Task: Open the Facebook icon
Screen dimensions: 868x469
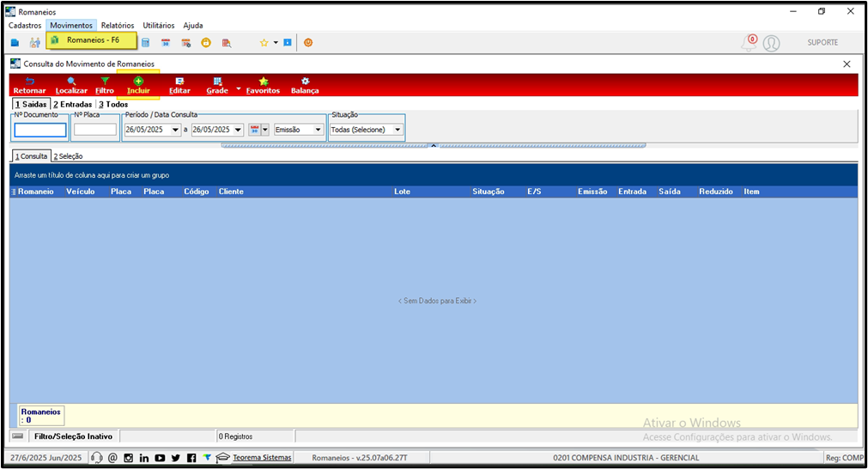Action: point(191,458)
